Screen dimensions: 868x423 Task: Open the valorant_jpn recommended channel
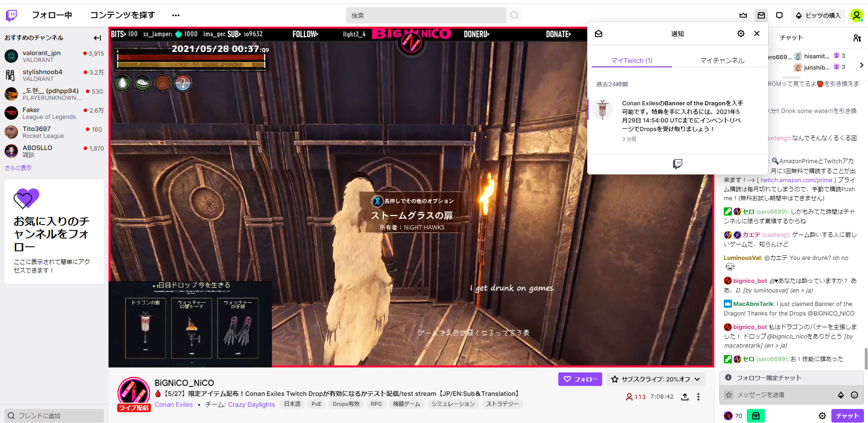[54, 56]
